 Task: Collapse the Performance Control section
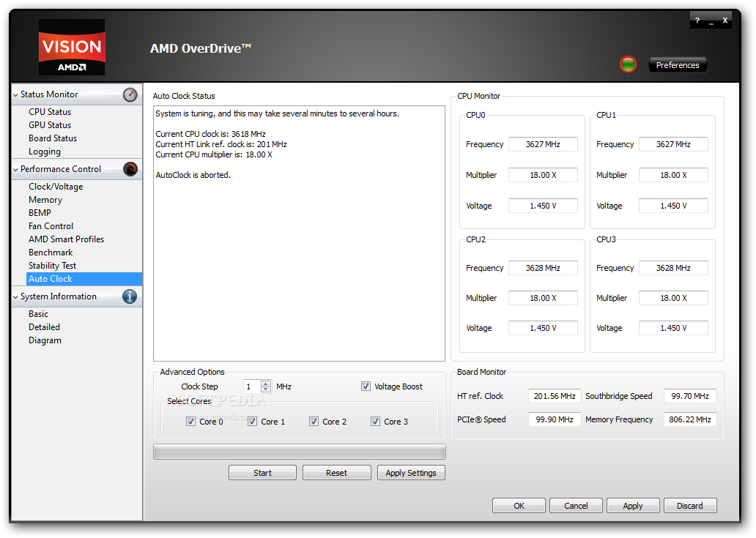coord(16,170)
